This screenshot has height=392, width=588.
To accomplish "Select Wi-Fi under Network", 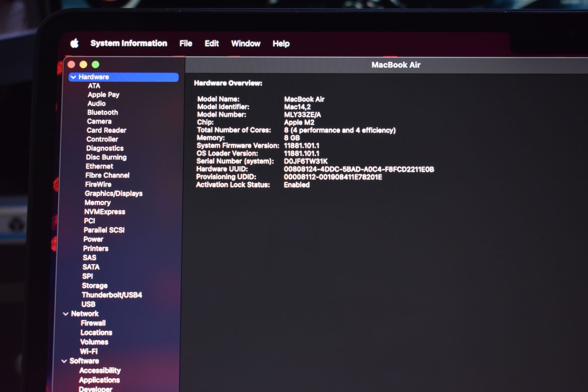I will (88, 351).
